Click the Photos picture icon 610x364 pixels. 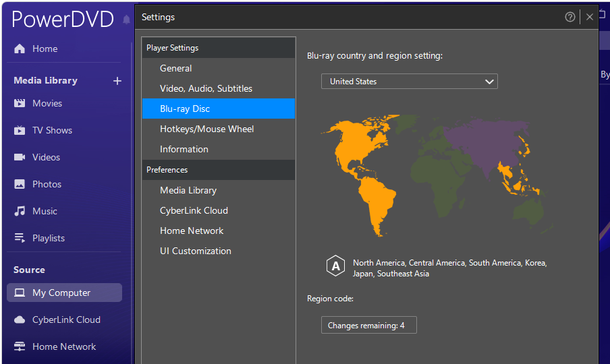click(20, 184)
